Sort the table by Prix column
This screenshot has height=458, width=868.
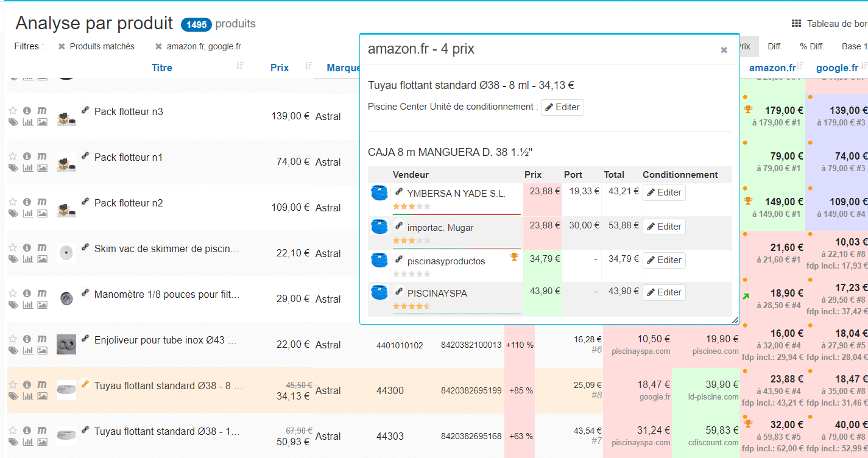[x=280, y=68]
